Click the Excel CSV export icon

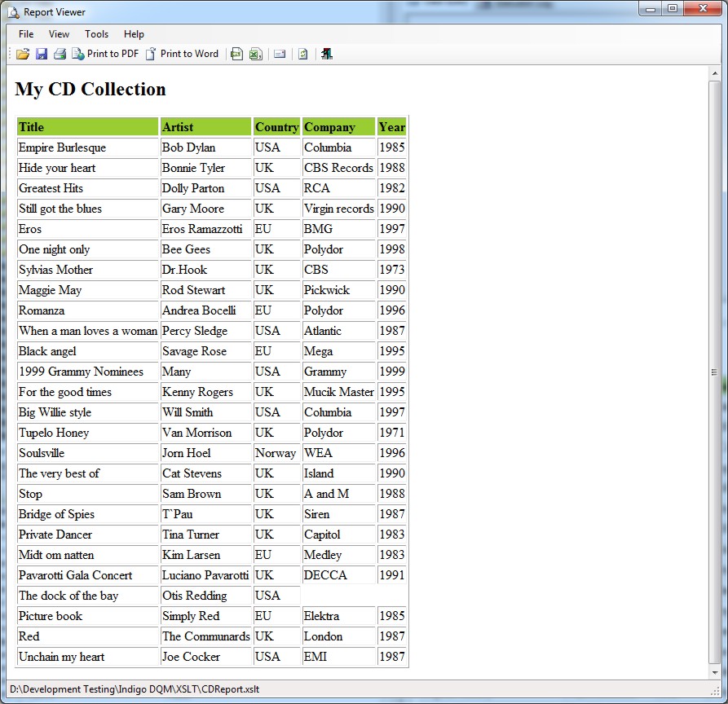click(255, 54)
